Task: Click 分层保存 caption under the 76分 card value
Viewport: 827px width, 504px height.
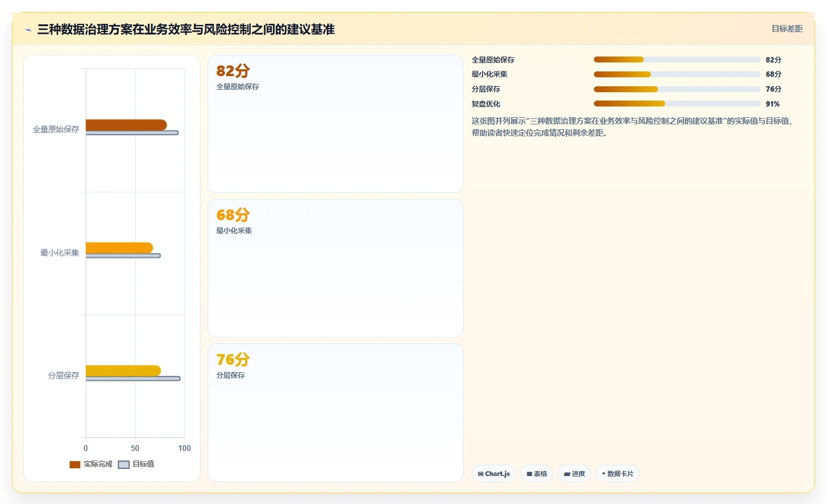Action: (230, 375)
